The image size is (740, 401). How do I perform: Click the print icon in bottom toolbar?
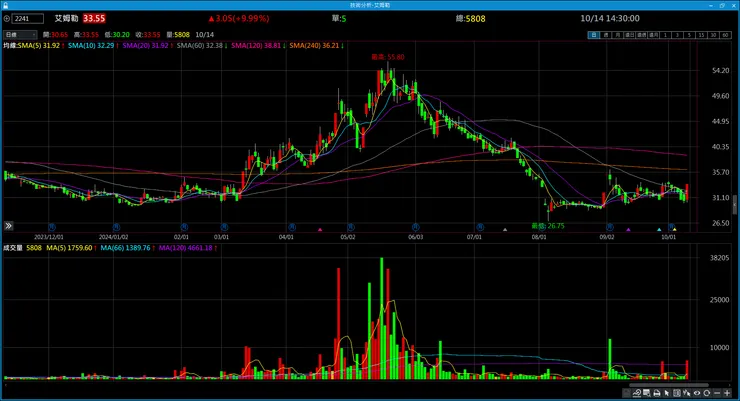coord(656,393)
